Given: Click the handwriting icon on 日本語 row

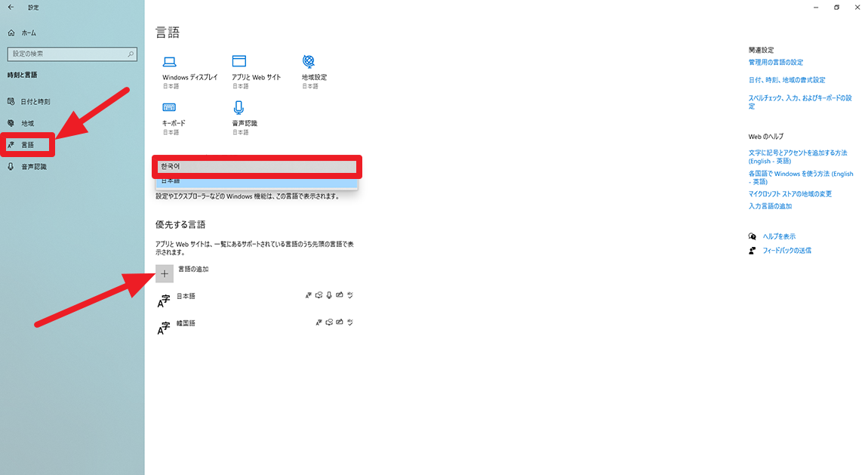Looking at the screenshot, I should [x=340, y=295].
